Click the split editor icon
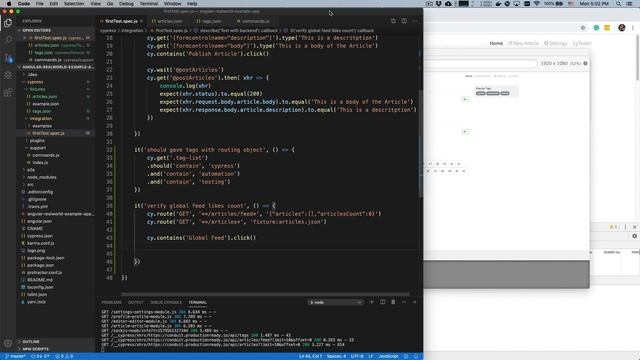 [x=404, y=21]
